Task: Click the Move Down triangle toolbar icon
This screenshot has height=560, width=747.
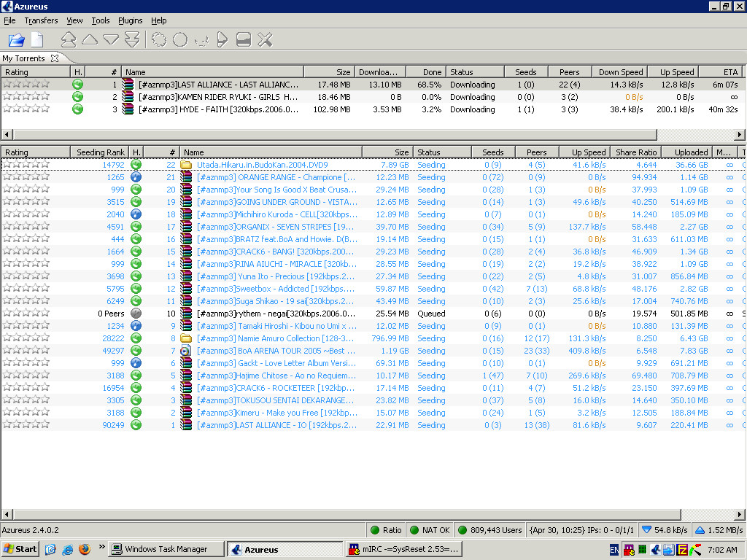Action: tap(111, 40)
